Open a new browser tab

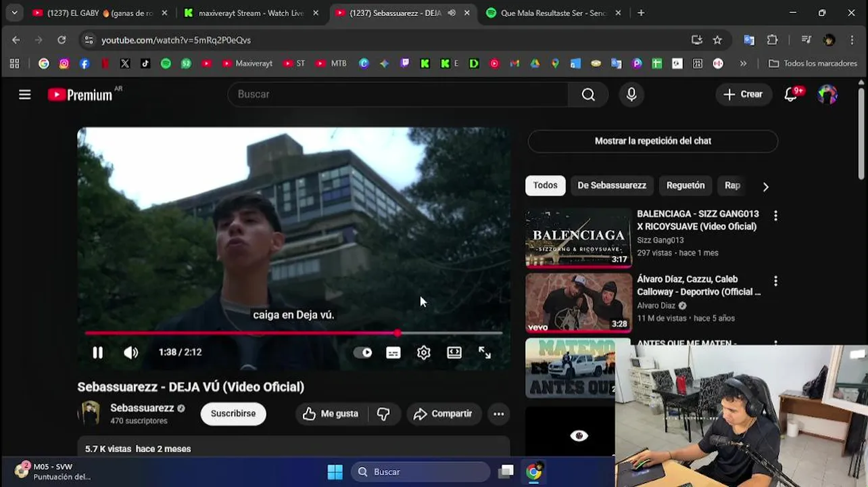(641, 13)
